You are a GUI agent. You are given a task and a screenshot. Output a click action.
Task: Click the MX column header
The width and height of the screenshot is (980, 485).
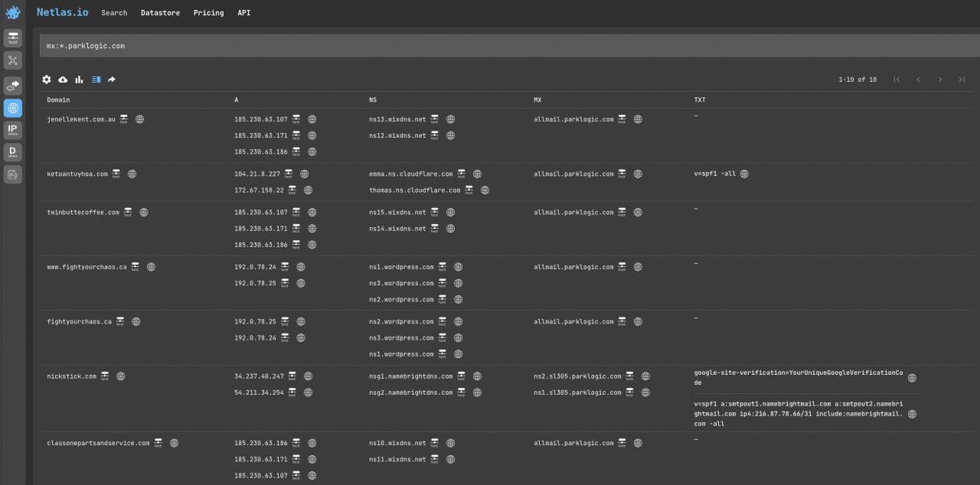point(538,100)
